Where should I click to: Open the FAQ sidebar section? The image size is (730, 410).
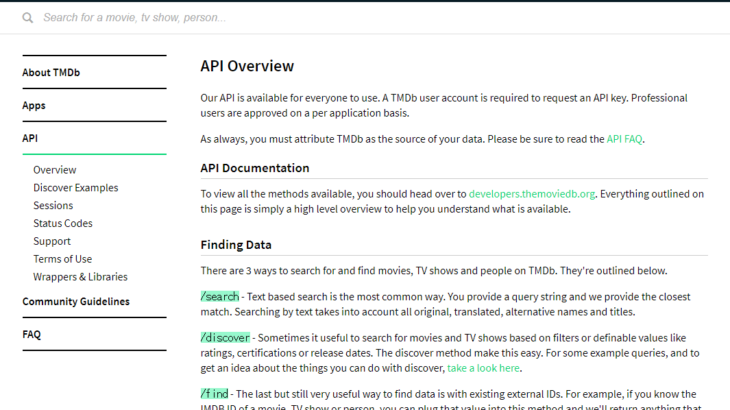(x=32, y=334)
